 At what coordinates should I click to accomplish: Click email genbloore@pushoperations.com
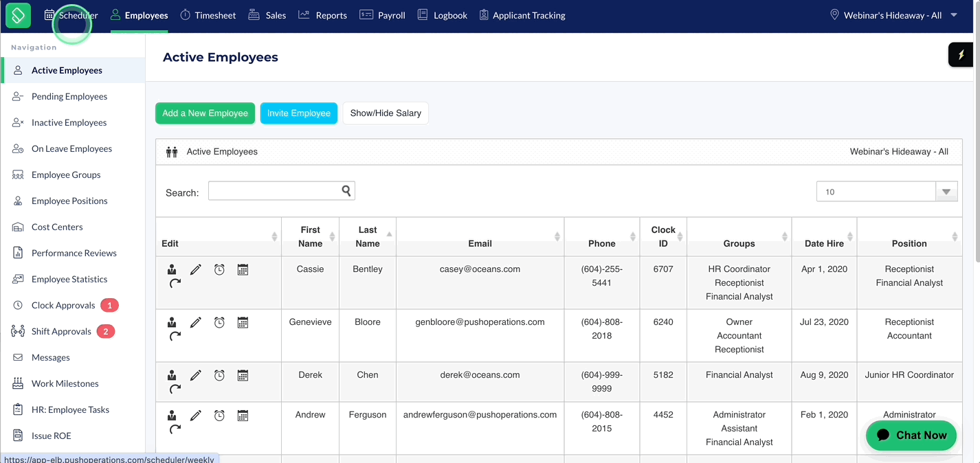pyautogui.click(x=480, y=322)
